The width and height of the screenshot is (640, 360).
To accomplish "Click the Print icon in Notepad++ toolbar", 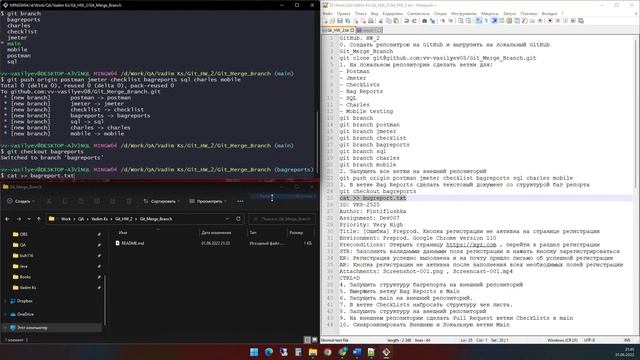I will [371, 21].
